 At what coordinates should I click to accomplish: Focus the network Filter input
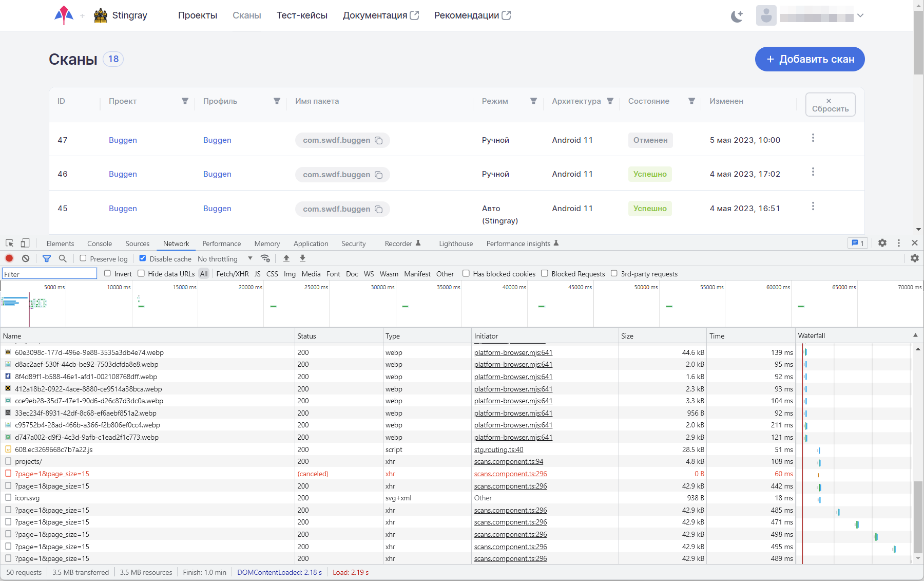tap(49, 274)
